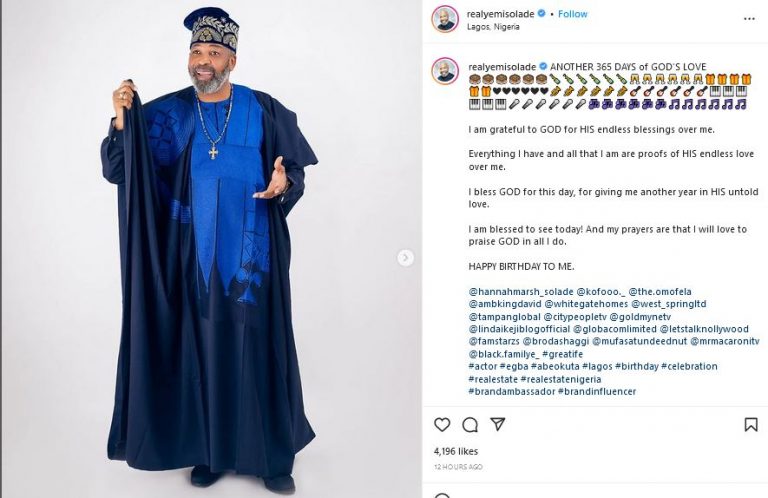Share the post via paper plane icon

[497, 425]
